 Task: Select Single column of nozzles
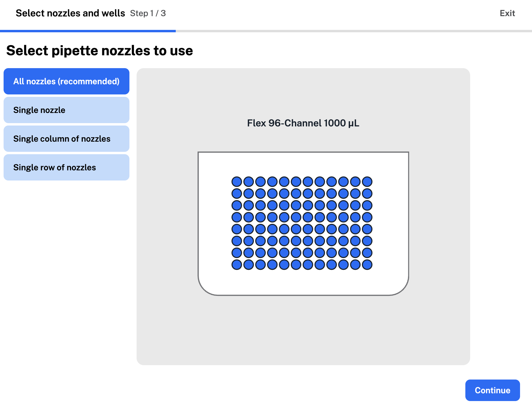(x=66, y=139)
